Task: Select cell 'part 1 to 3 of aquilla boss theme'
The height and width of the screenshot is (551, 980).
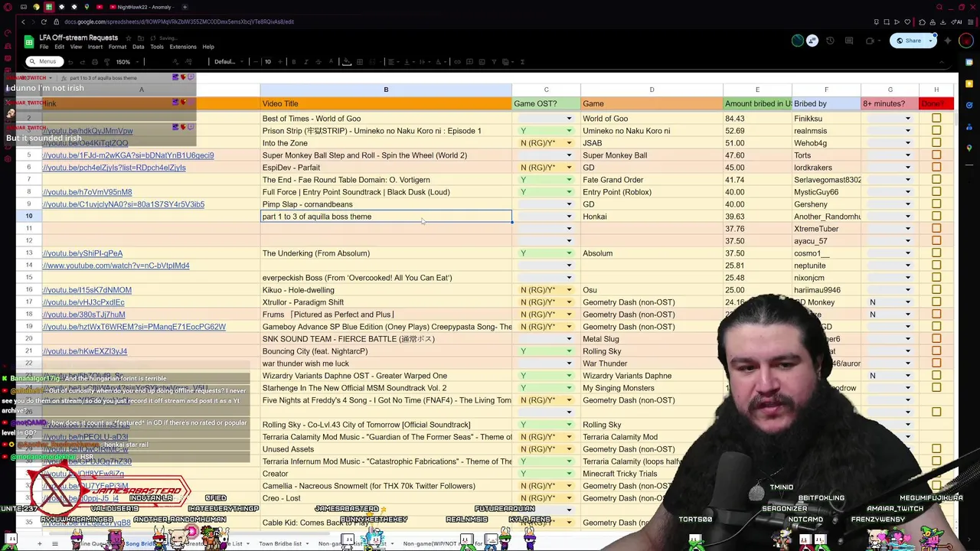Action: (386, 217)
